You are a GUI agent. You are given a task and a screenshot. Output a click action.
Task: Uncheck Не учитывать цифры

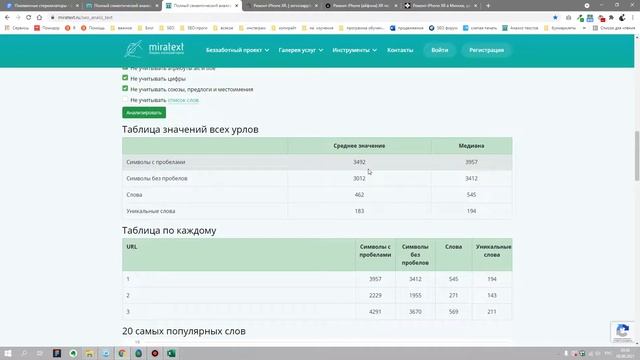(125, 78)
